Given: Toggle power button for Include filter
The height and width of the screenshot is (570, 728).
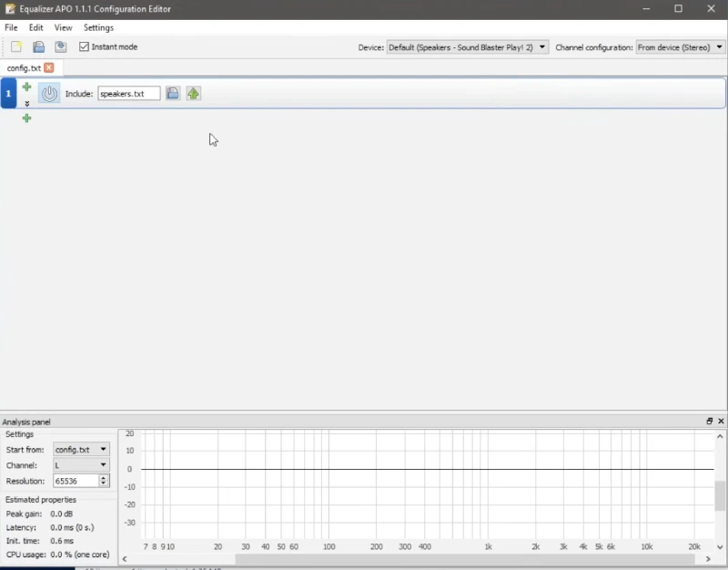Looking at the screenshot, I should click(x=49, y=94).
